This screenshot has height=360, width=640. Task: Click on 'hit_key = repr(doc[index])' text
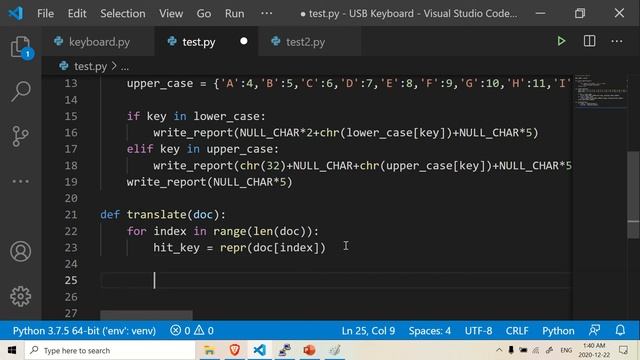239,247
